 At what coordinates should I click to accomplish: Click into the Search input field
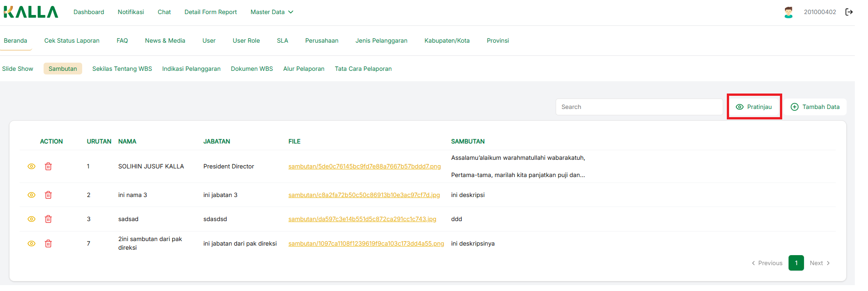pos(639,107)
